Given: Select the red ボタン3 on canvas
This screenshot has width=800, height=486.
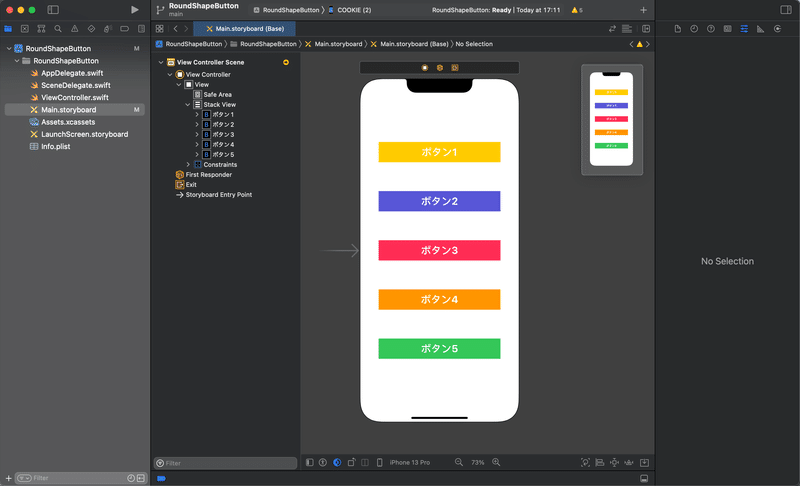Looking at the screenshot, I should [439, 250].
